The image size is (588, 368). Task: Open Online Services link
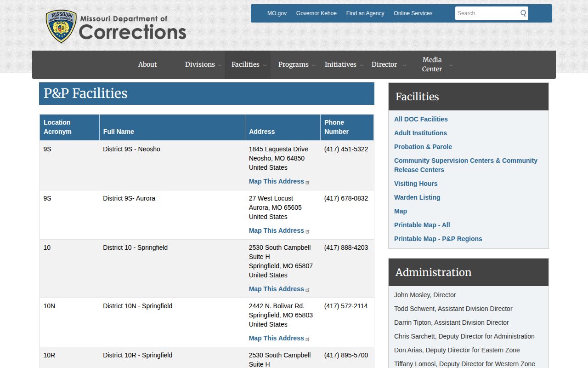pyautogui.click(x=413, y=13)
